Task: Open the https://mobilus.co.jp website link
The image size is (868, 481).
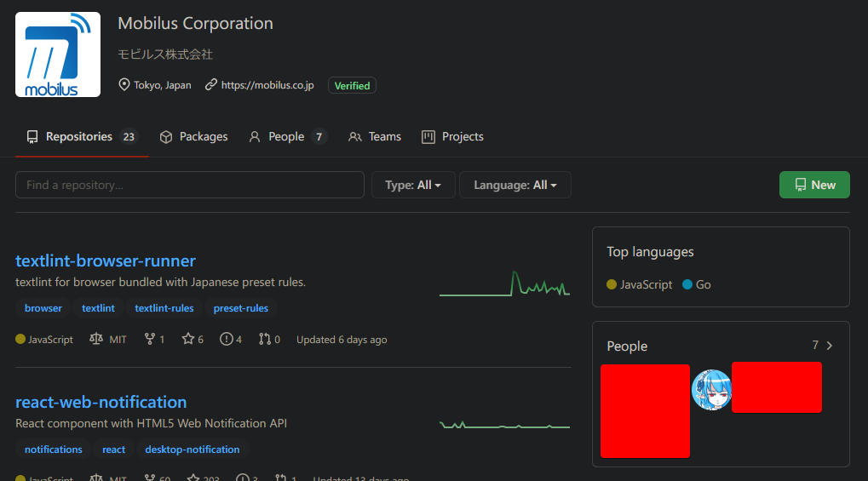Action: [267, 85]
